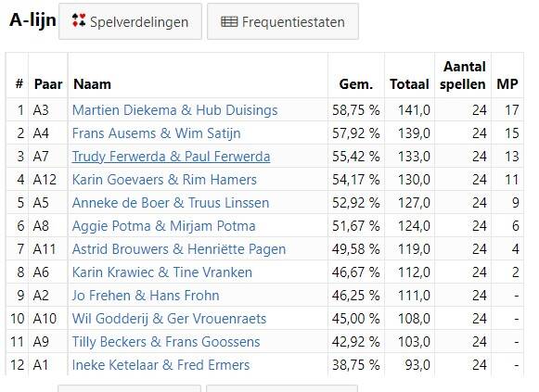
Task: Open Frans Ausems & Wim Satijn pair
Action: pos(157,133)
